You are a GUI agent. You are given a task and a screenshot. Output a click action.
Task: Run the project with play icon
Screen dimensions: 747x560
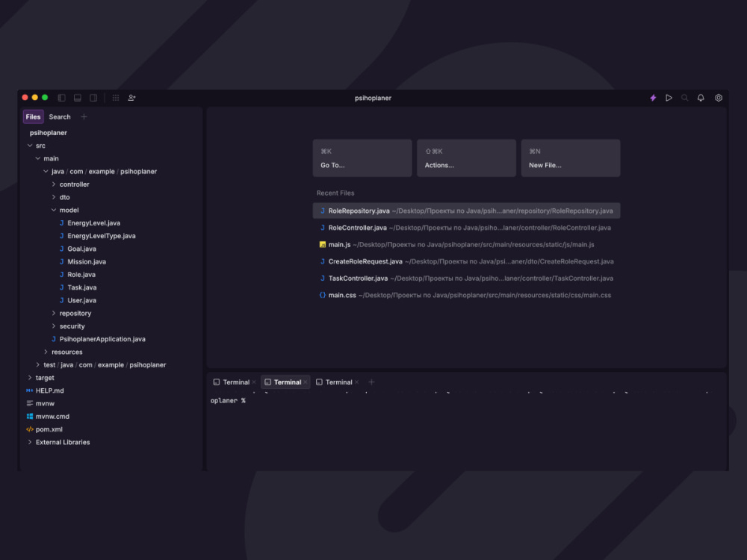669,98
